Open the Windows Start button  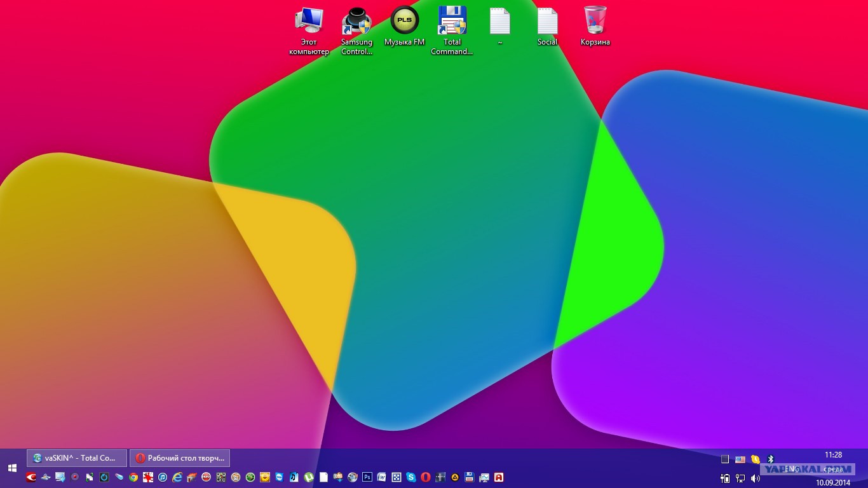pyautogui.click(x=12, y=468)
